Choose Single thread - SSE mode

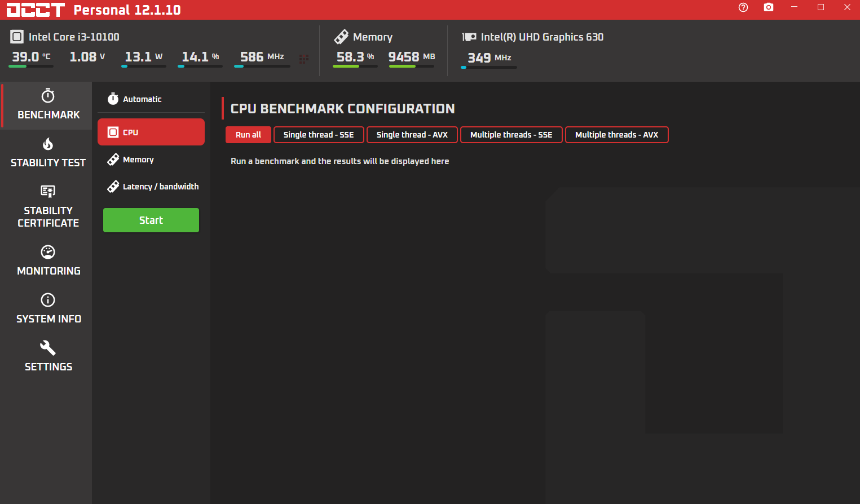319,135
